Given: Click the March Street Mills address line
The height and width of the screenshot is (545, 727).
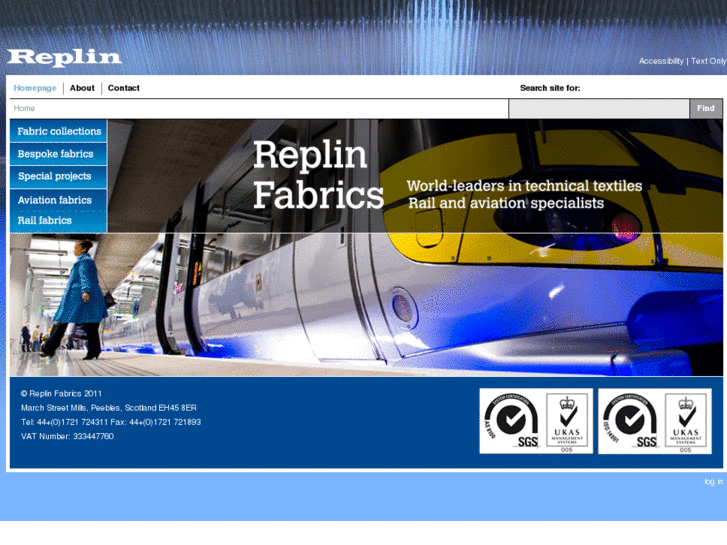Looking at the screenshot, I should [x=108, y=408].
